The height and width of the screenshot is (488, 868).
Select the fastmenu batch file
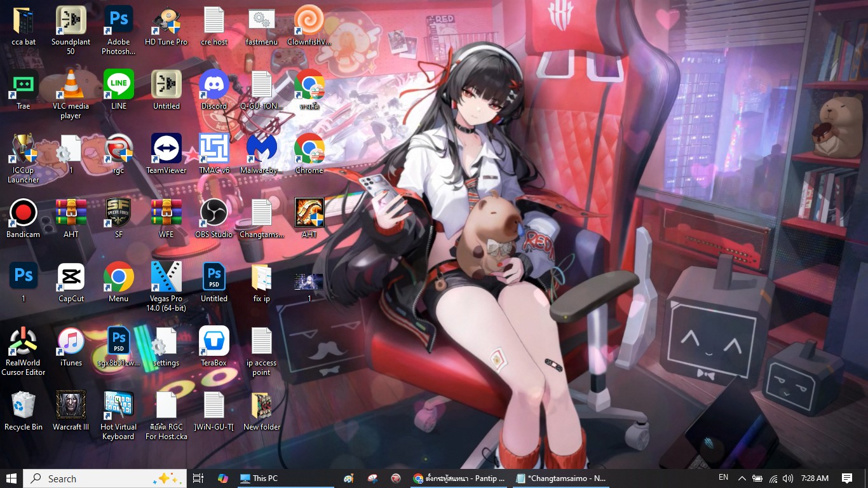pyautogui.click(x=262, y=26)
